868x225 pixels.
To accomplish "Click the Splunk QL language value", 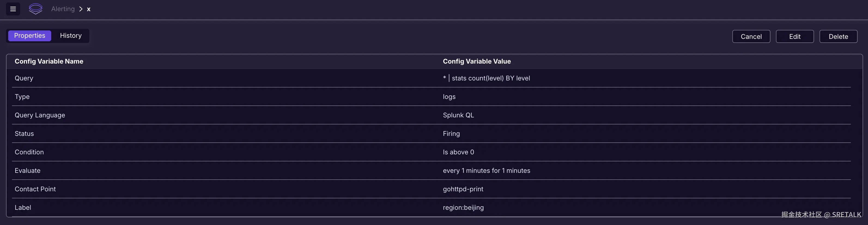I will point(458,115).
